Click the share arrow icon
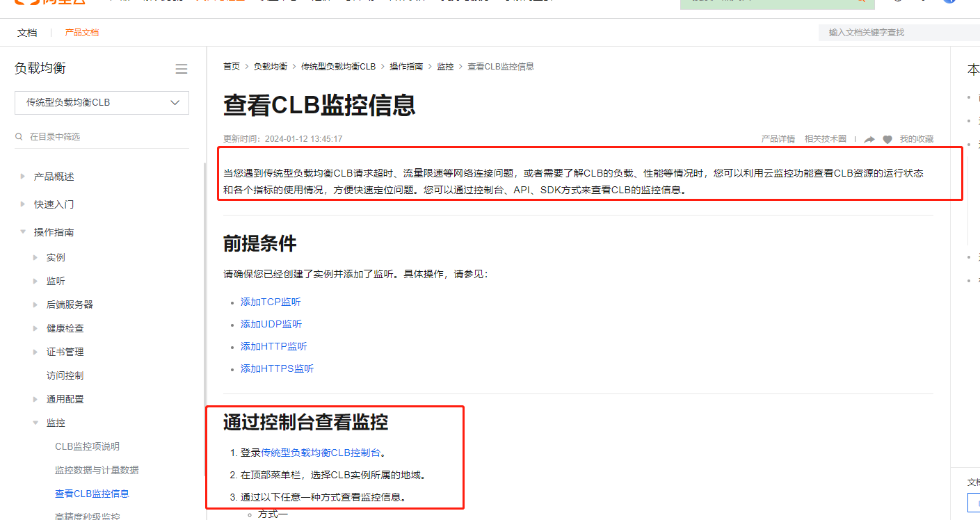This screenshot has height=520, width=980. click(869, 139)
